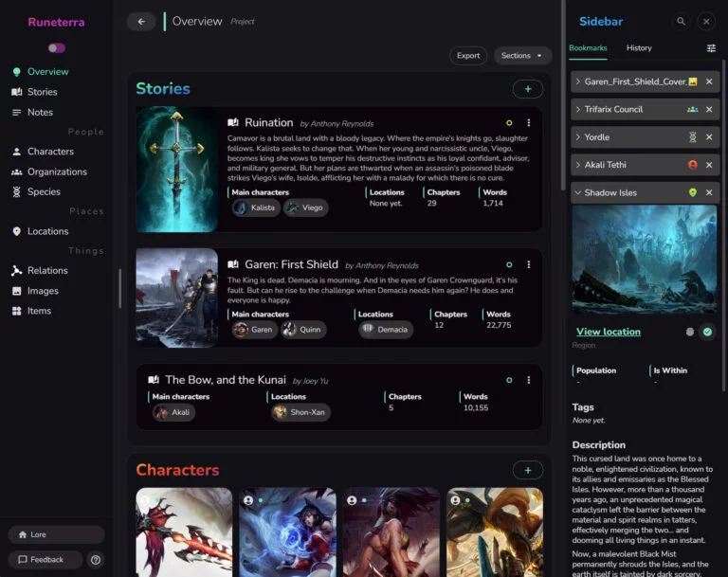Screen dimensions: 728x577
Task: Open Relations in the left navigation
Action: (47, 270)
